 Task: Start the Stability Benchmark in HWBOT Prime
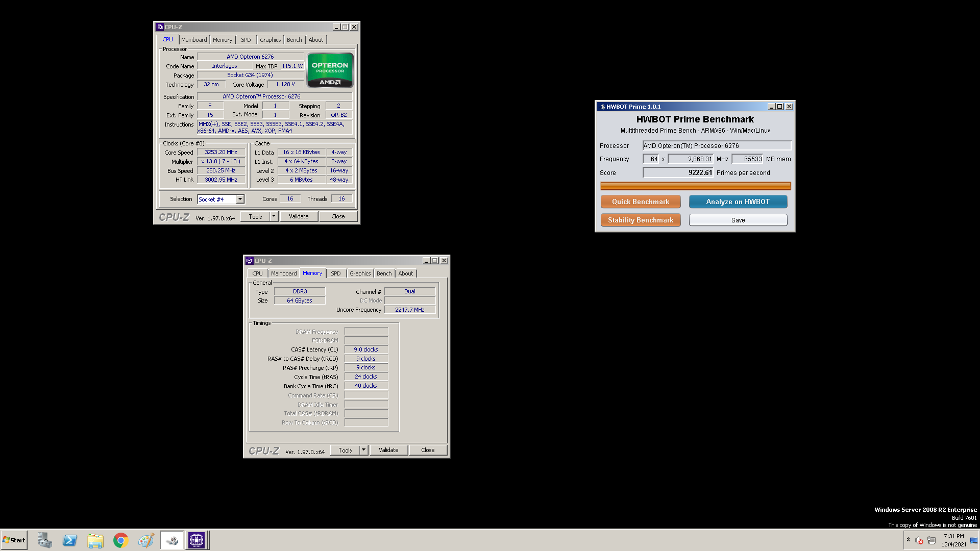pyautogui.click(x=641, y=220)
